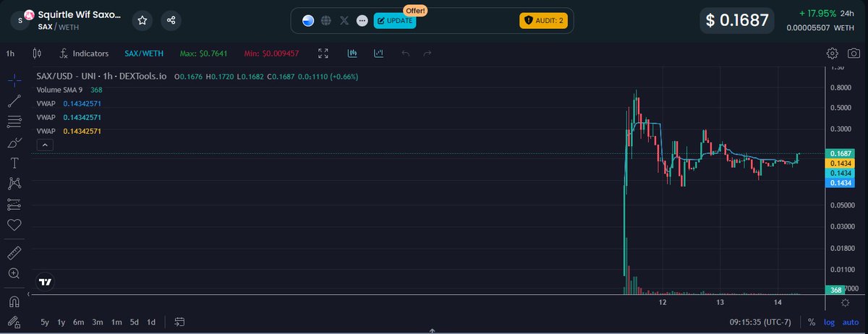Set range to 1m

[116, 322]
